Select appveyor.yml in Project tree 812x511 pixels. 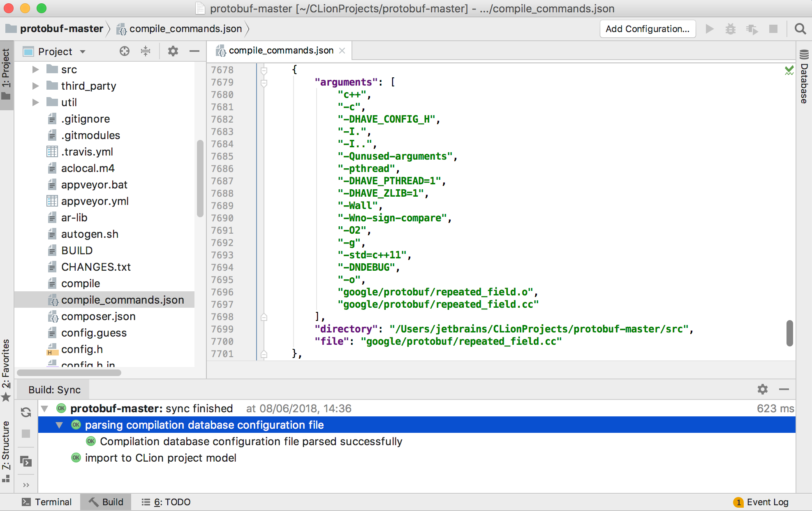coord(95,201)
